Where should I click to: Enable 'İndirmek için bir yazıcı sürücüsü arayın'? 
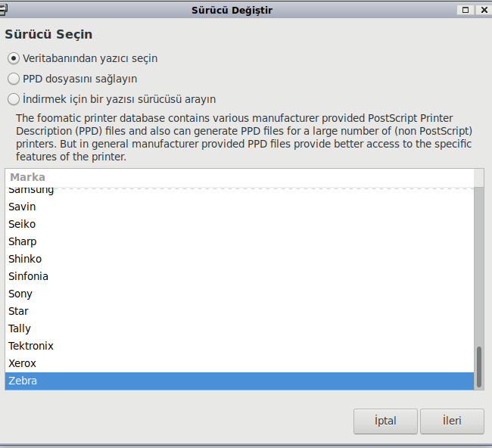14,99
